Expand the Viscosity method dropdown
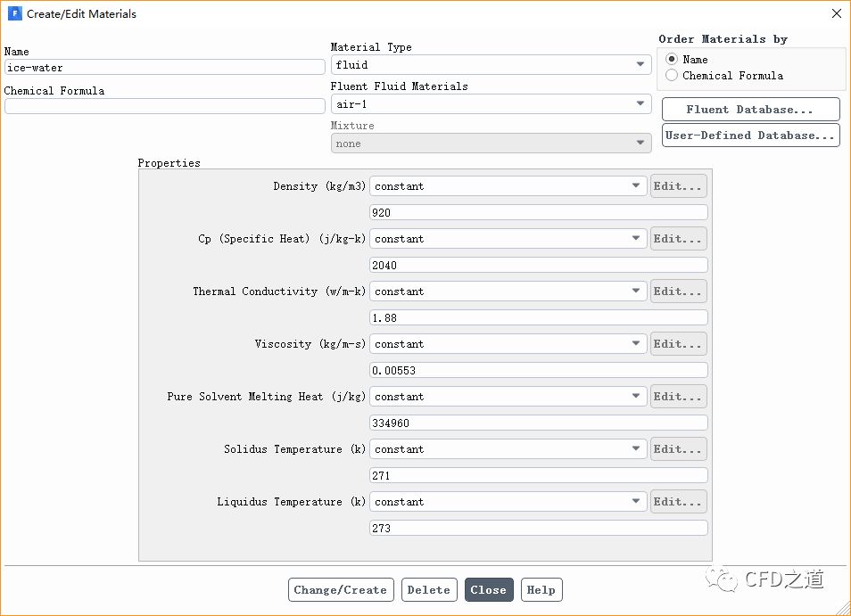Image resolution: width=851 pixels, height=616 pixels. [508, 344]
